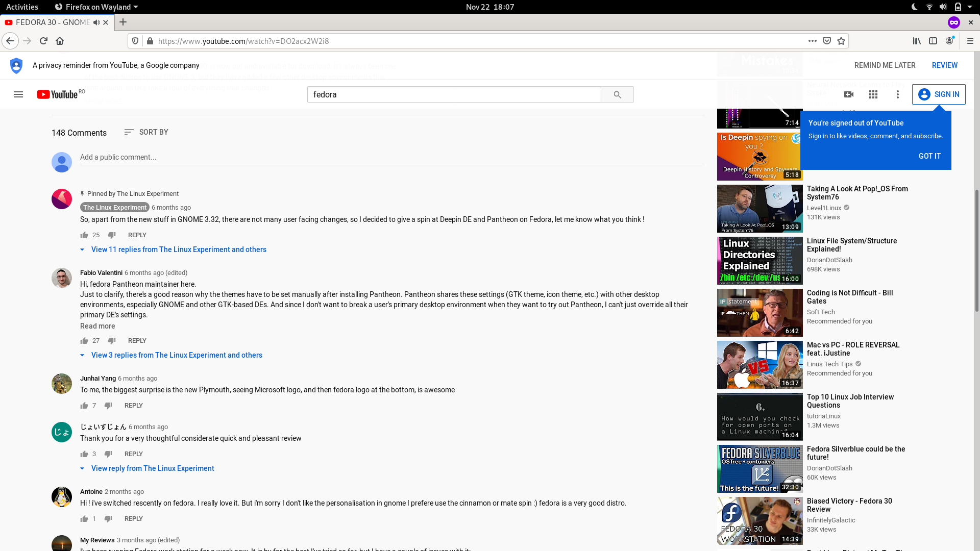Open The Linux Experiment channel badge
980x551 pixels.
114,207
